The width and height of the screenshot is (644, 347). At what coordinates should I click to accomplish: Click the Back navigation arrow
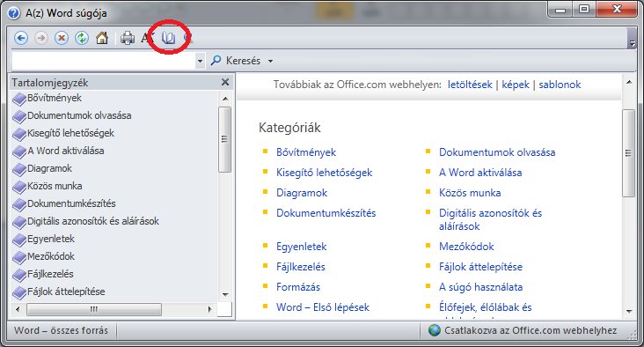[21, 38]
